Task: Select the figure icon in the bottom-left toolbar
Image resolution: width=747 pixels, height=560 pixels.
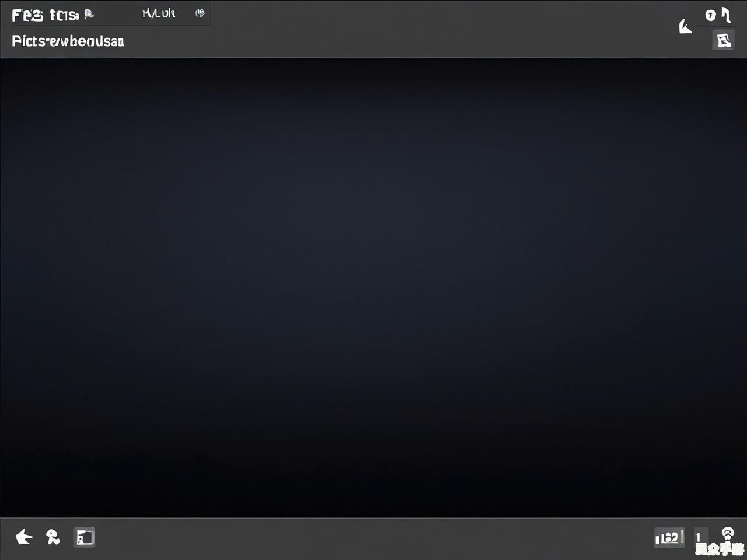Action: pyautogui.click(x=53, y=537)
